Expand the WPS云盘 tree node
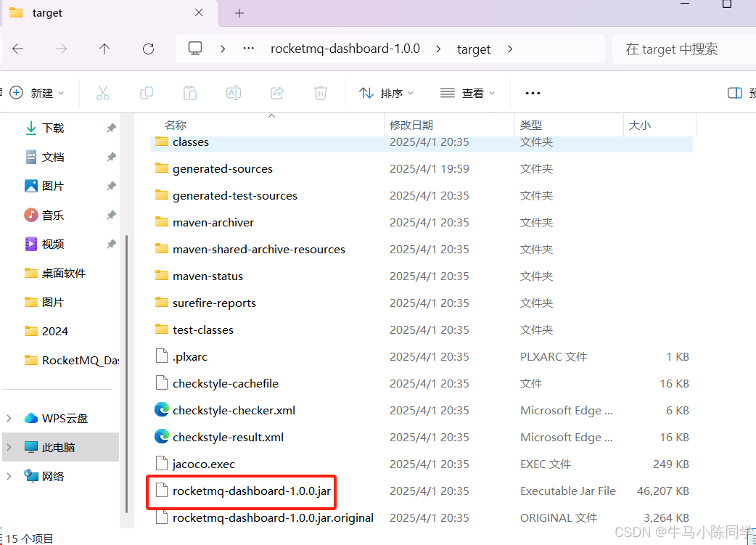This screenshot has height=545, width=756. (x=9, y=418)
